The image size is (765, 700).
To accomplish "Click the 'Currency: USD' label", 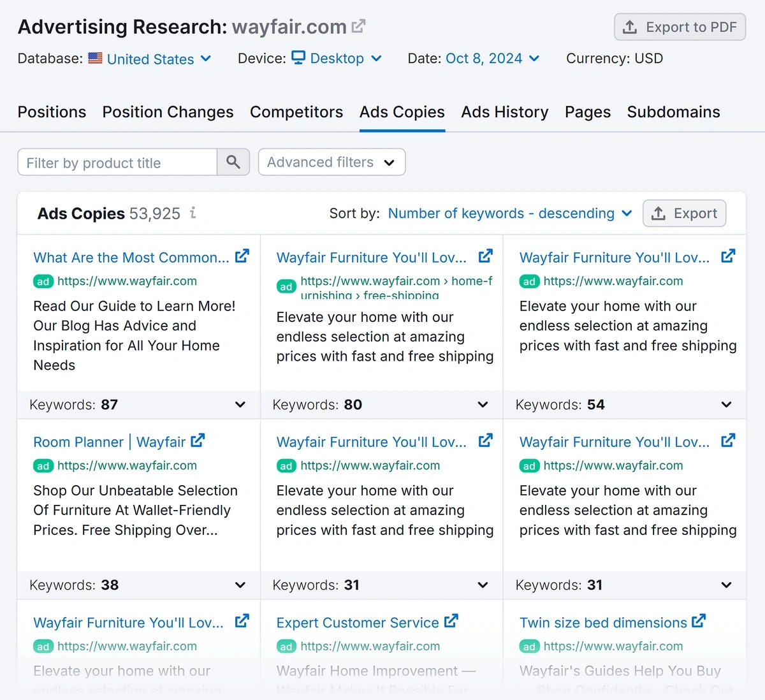I will coord(615,59).
